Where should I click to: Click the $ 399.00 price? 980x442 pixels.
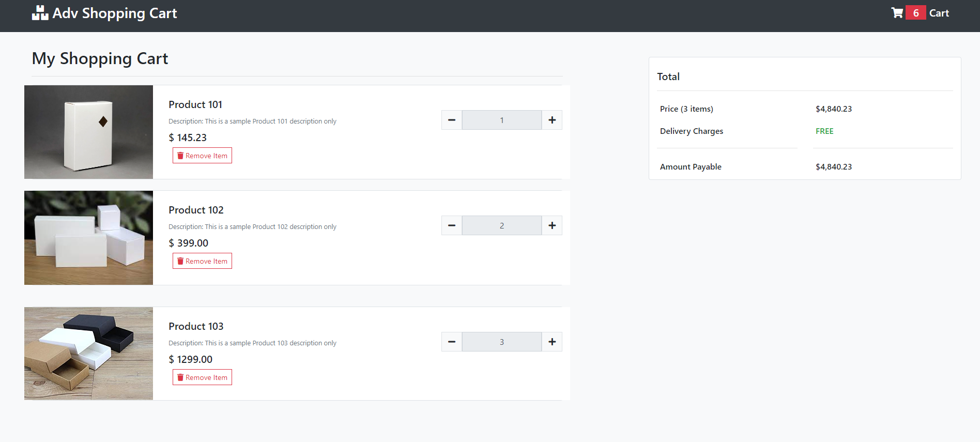tap(189, 243)
